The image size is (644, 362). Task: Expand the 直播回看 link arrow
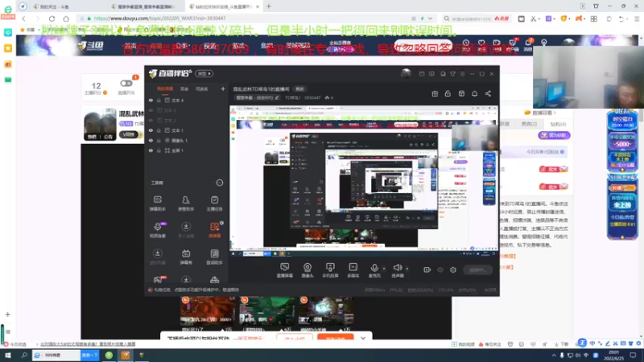(x=555, y=113)
